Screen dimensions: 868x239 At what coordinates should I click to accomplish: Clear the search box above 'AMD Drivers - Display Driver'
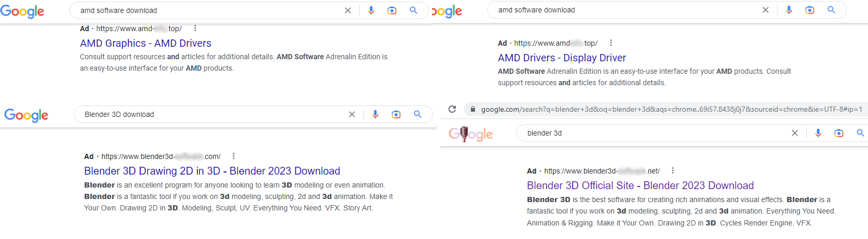[x=766, y=10]
